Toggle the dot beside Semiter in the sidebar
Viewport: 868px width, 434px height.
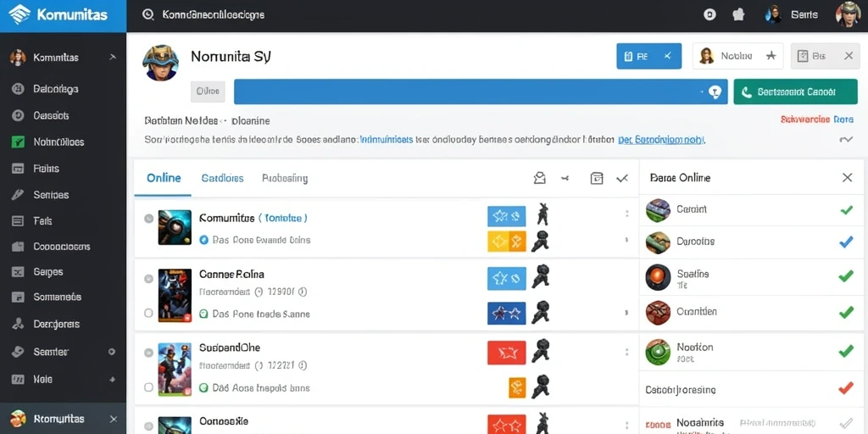[x=112, y=352]
